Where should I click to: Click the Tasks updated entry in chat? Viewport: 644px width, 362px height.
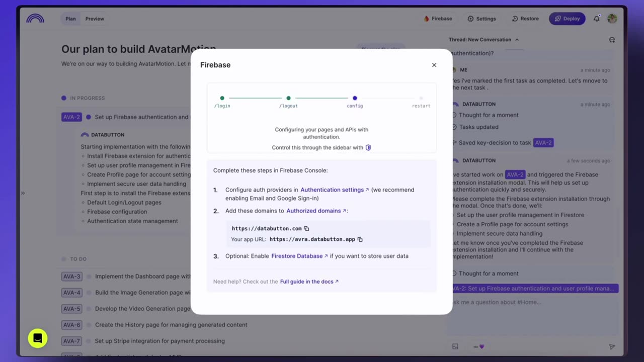point(478,127)
